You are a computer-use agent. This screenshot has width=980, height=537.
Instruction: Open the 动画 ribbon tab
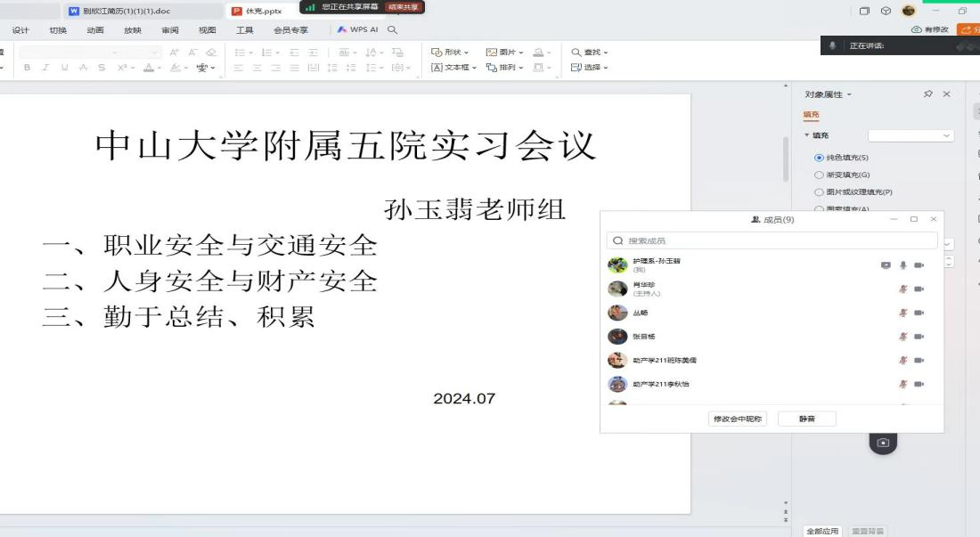(x=95, y=29)
